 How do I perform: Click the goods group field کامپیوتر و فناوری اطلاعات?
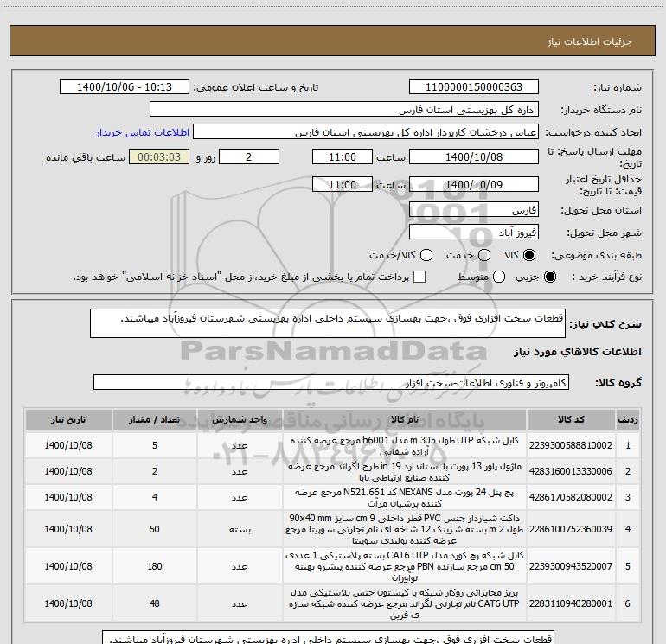331,382
